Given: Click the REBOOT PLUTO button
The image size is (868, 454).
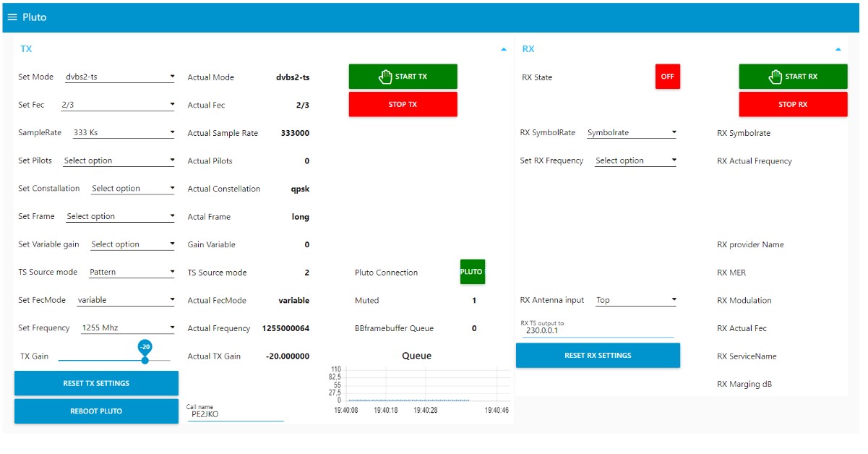Looking at the screenshot, I should pos(96,411).
